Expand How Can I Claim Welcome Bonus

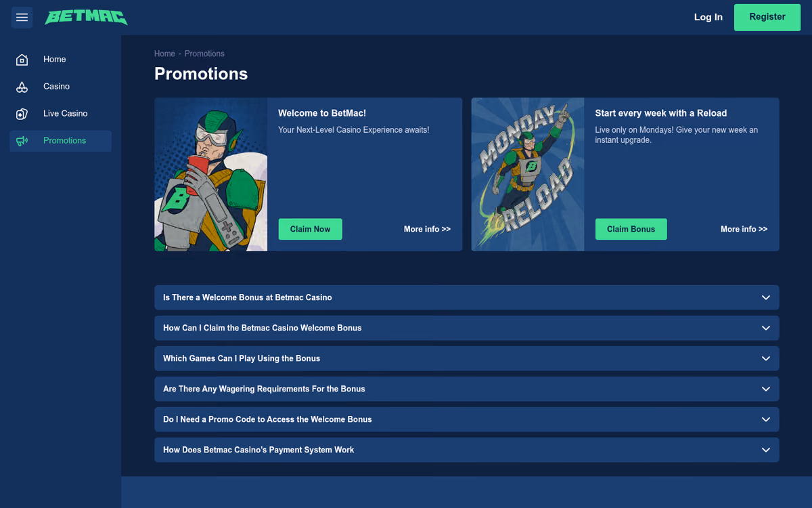pyautogui.click(x=467, y=328)
